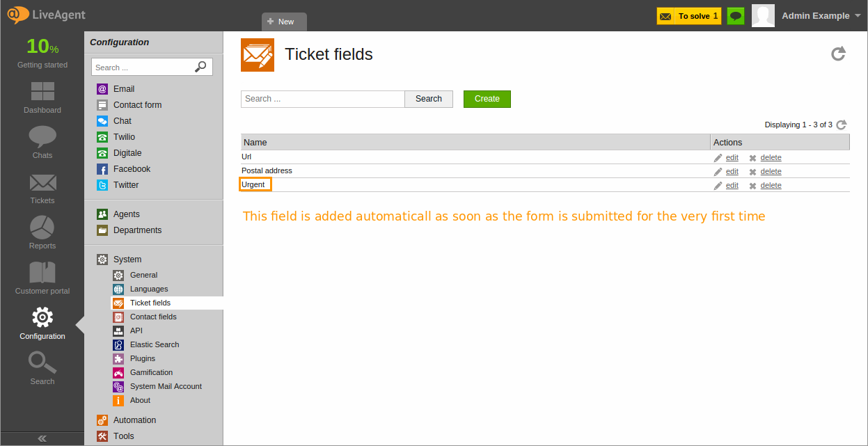The width and height of the screenshot is (868, 446).
Task: Expand the Admin Example user dropdown
Action: pos(858,16)
